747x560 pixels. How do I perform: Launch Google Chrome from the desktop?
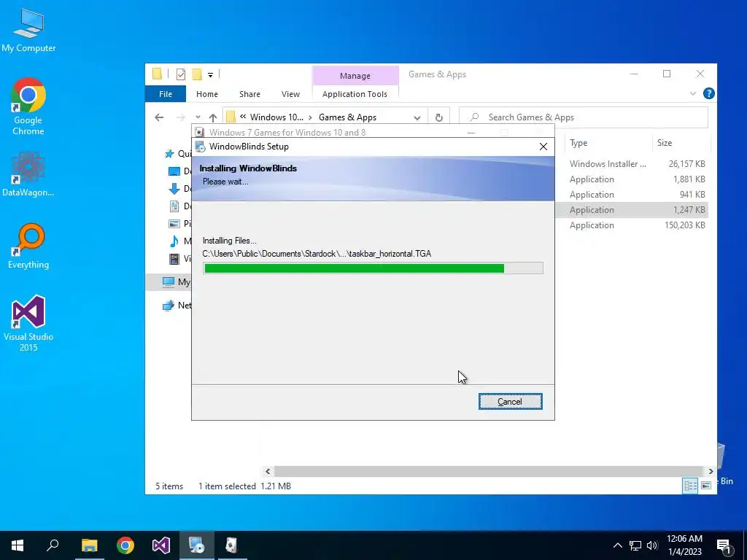tap(28, 106)
